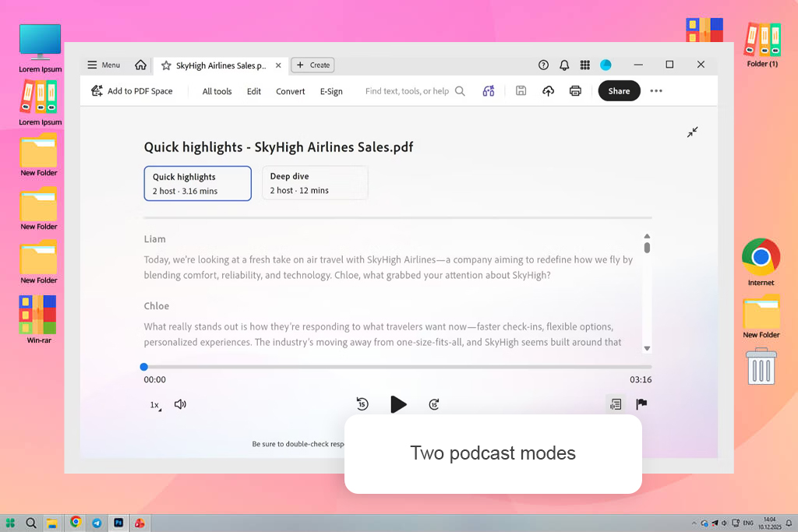This screenshot has height=532, width=798.
Task: Open the three-dot more options menu
Action: (656, 91)
